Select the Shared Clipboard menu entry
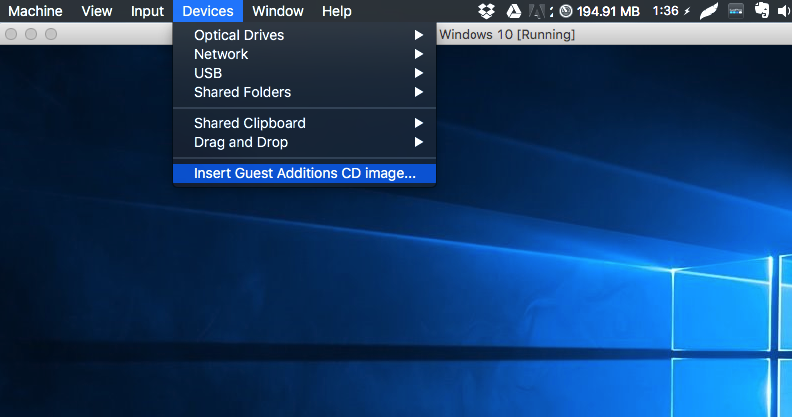 pos(305,123)
